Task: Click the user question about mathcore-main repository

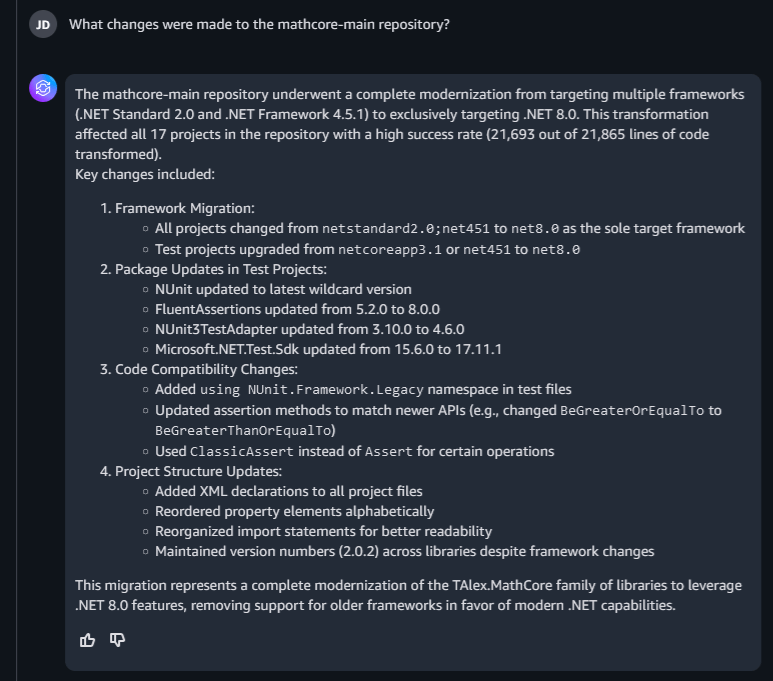Action: [259, 24]
